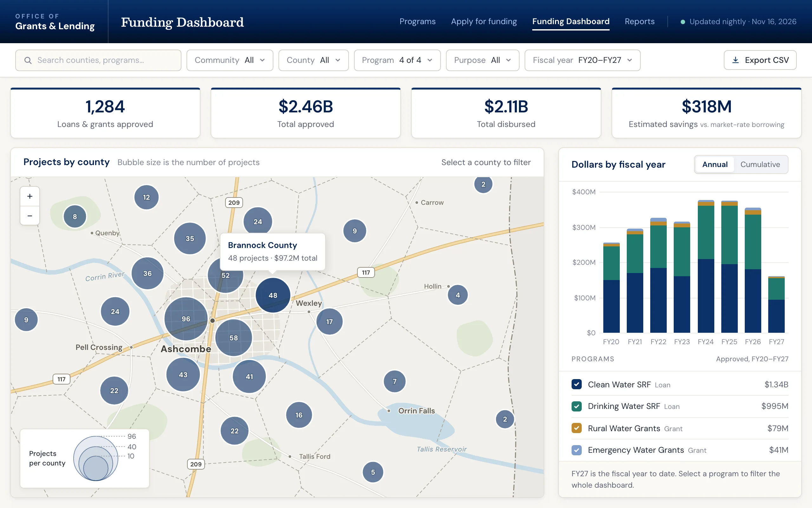Click the FY24 bar in the chart

pyautogui.click(x=706, y=266)
